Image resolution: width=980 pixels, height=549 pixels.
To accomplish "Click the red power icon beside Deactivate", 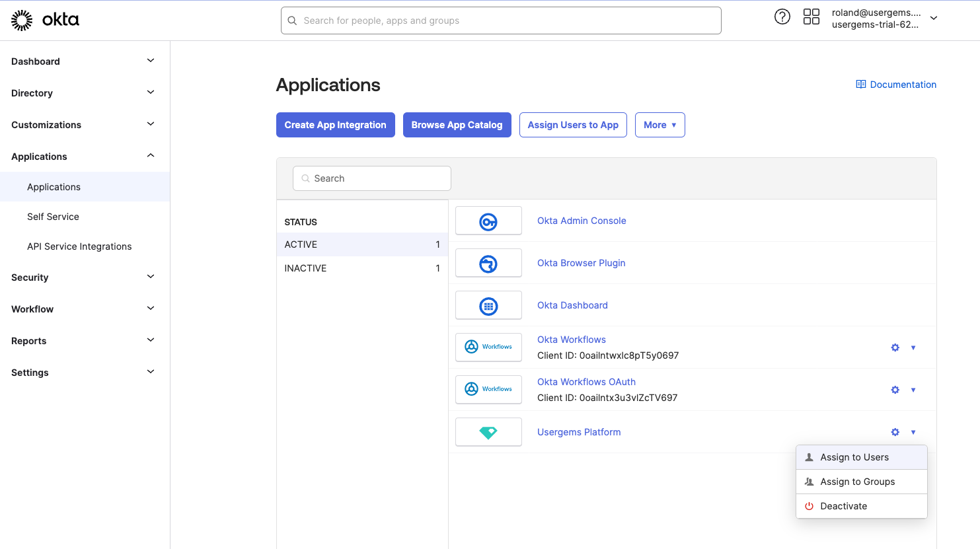I will [x=809, y=506].
